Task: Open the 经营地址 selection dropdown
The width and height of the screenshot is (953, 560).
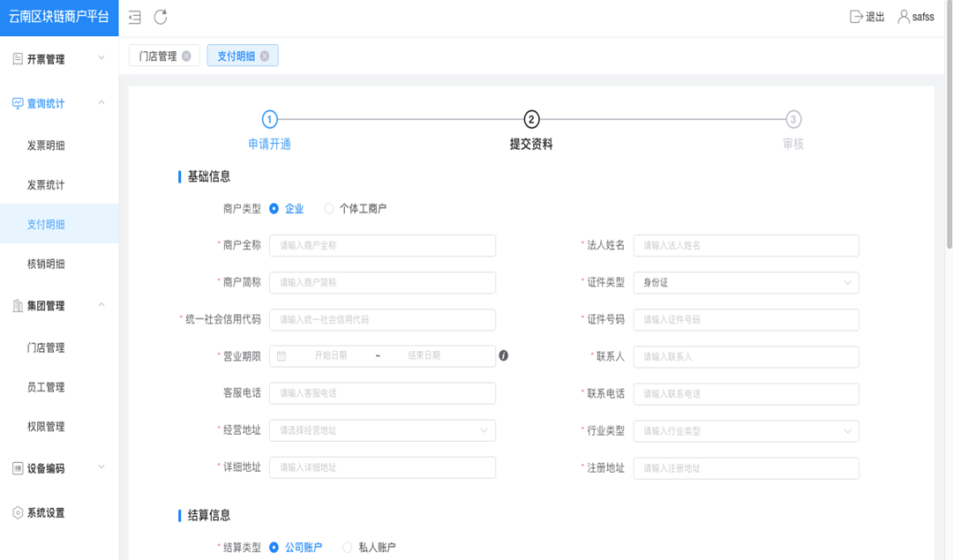Action: [382, 430]
